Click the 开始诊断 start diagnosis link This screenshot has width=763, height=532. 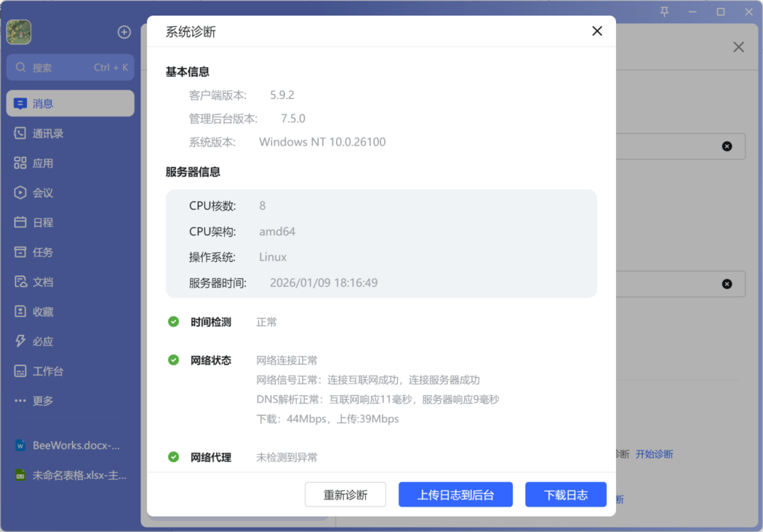click(654, 454)
